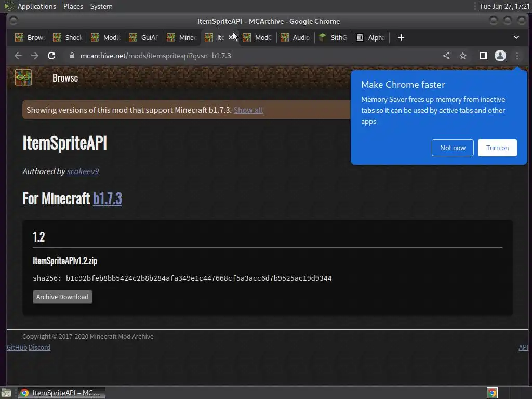Viewport: 532px width, 399px height.
Task: Click the show desktop icon in the taskbar
Action: pos(6,393)
